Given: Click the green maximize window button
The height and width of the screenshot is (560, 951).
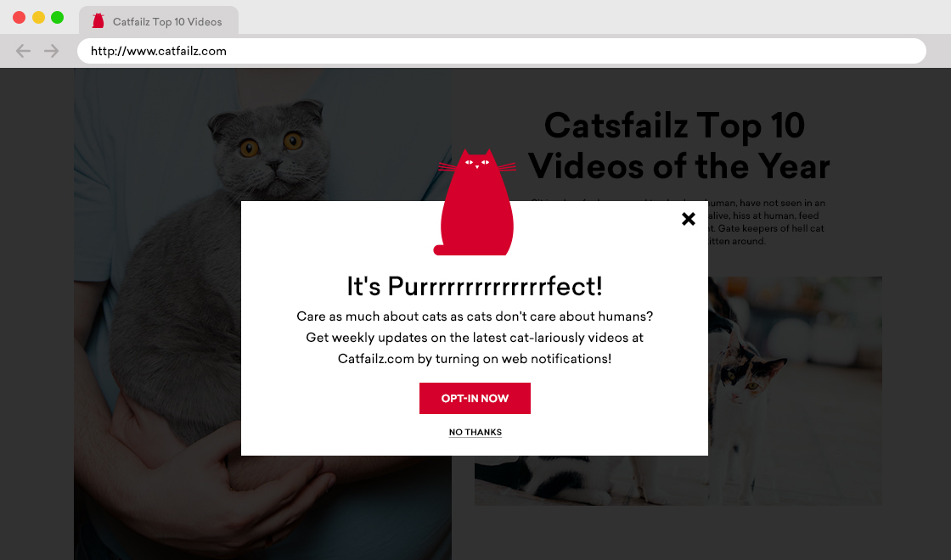Looking at the screenshot, I should pyautogui.click(x=57, y=17).
